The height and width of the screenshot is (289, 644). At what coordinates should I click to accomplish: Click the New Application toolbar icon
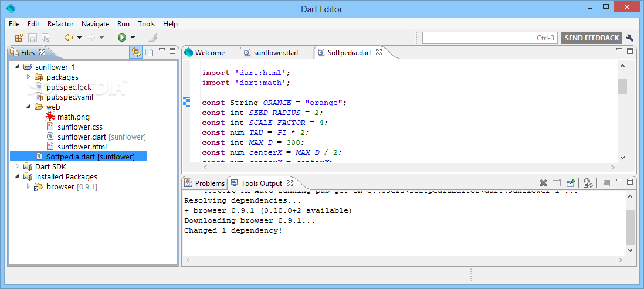19,38
